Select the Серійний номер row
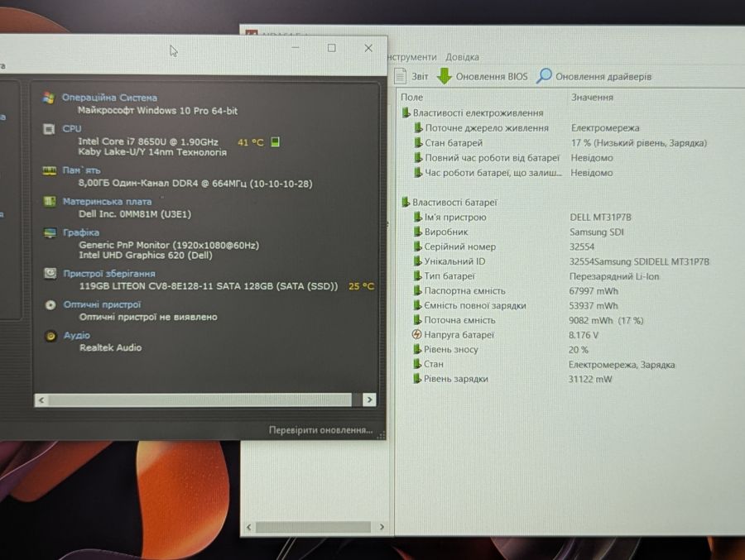This screenshot has width=745, height=560. click(503, 246)
